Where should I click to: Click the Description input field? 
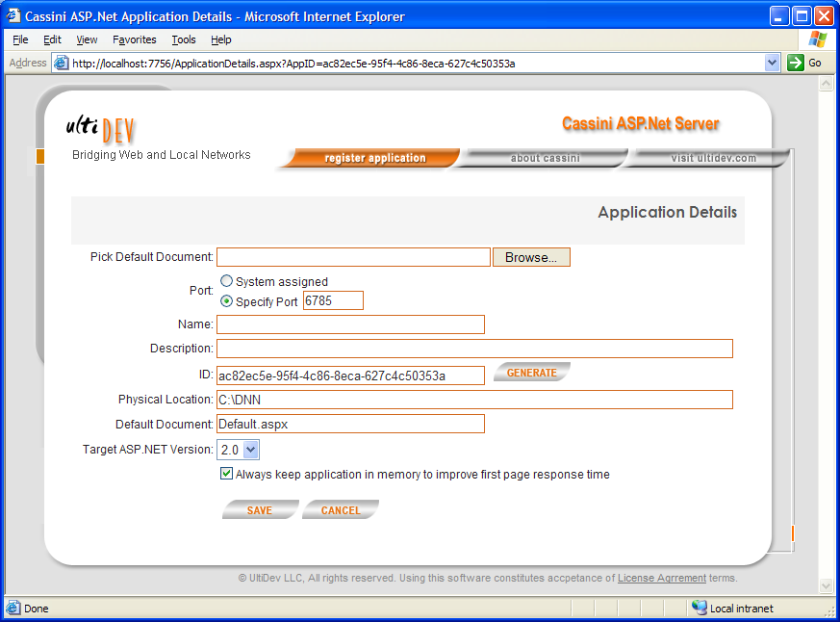pos(474,349)
